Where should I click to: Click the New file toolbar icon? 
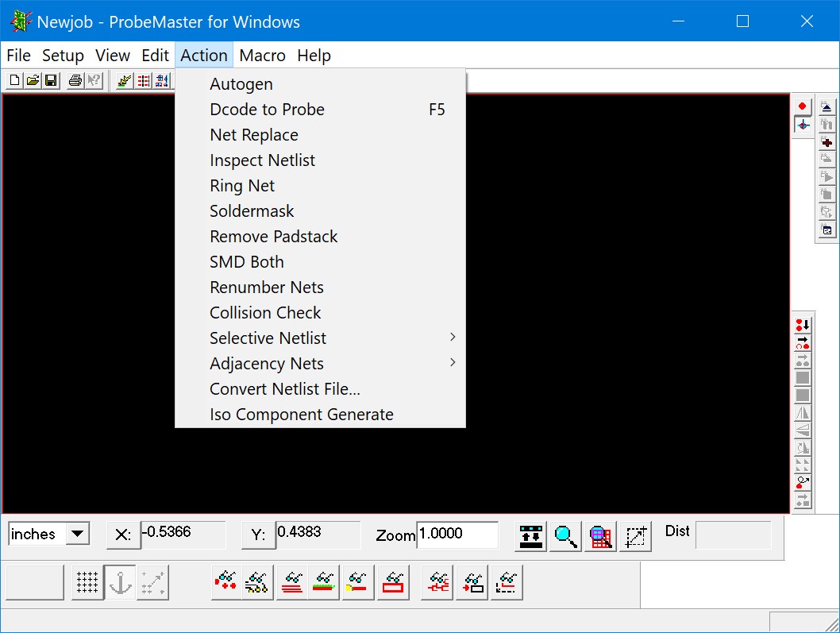[x=14, y=81]
